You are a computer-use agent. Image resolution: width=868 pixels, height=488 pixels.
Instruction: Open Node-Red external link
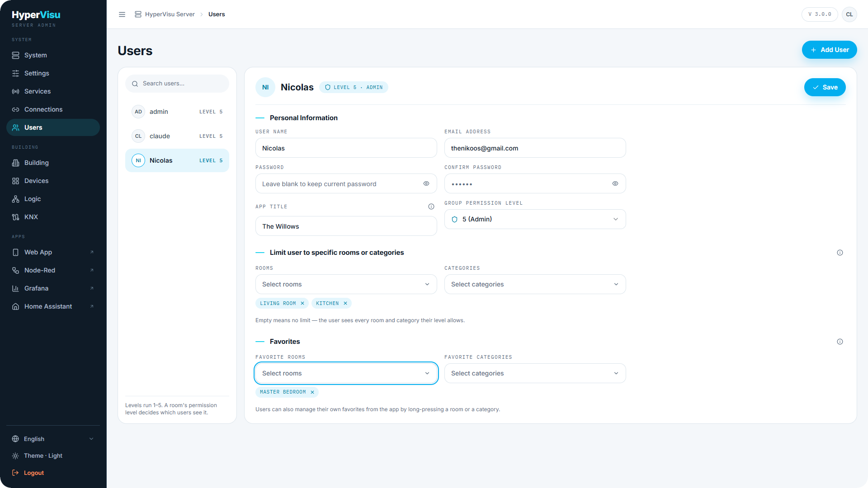tap(53, 270)
